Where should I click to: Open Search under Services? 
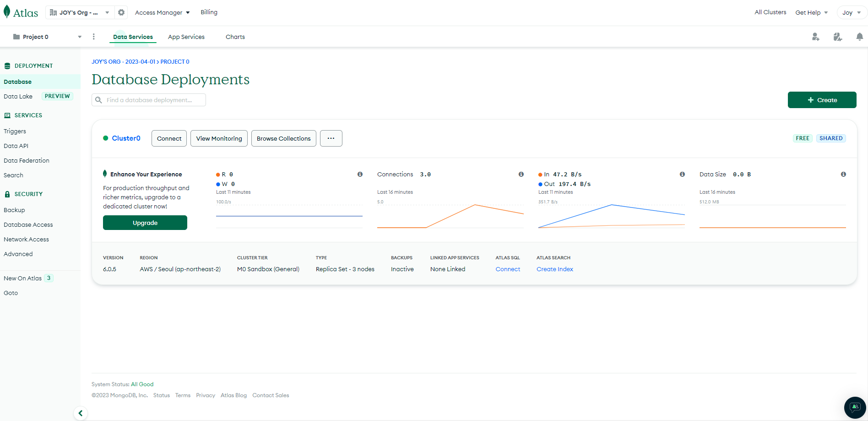(x=13, y=175)
